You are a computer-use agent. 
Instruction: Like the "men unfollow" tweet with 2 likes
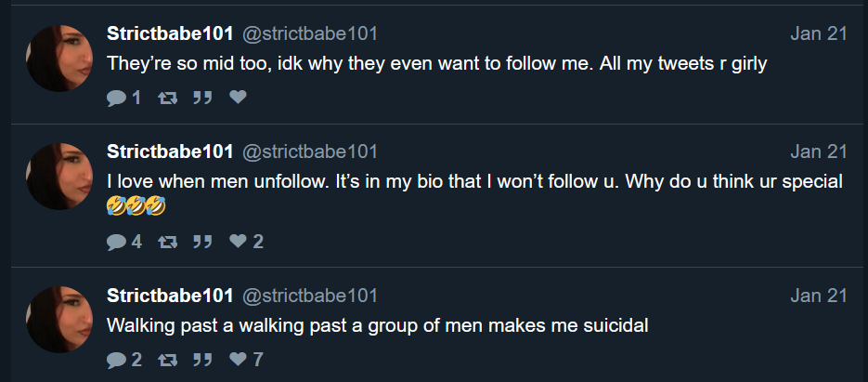pos(238,242)
